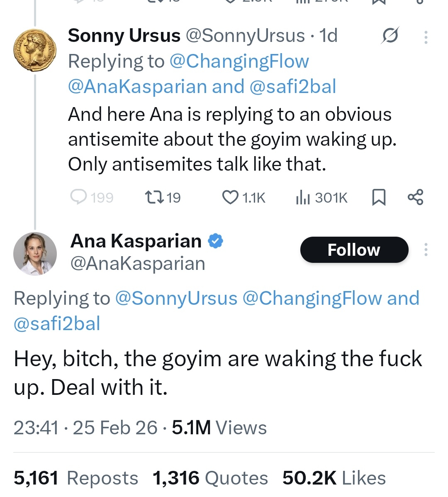The image size is (448, 497).
Task: Open Ana Kasparian profile photo
Action: tap(35, 254)
